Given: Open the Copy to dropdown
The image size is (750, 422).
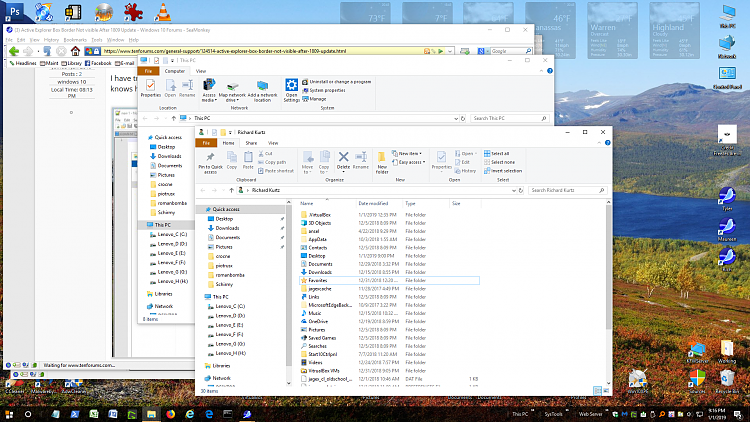Looking at the screenshot, I should (324, 163).
